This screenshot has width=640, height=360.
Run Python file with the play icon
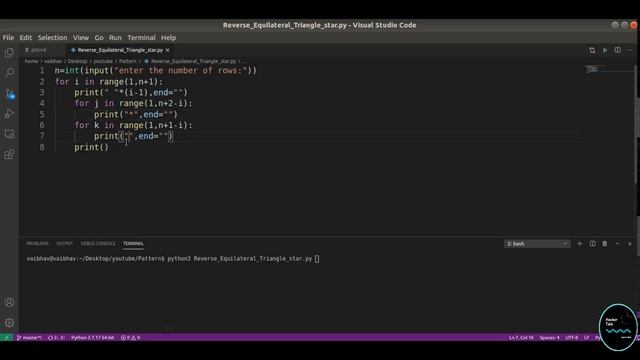tap(605, 50)
